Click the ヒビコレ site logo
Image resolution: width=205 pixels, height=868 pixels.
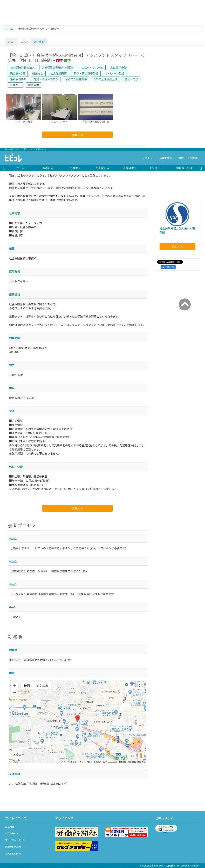click(13, 158)
